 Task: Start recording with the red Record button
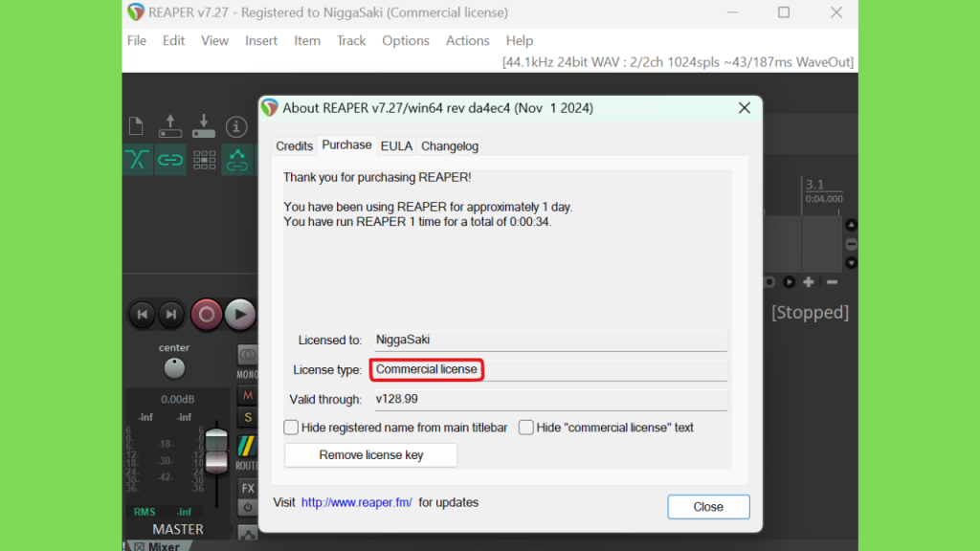207,314
